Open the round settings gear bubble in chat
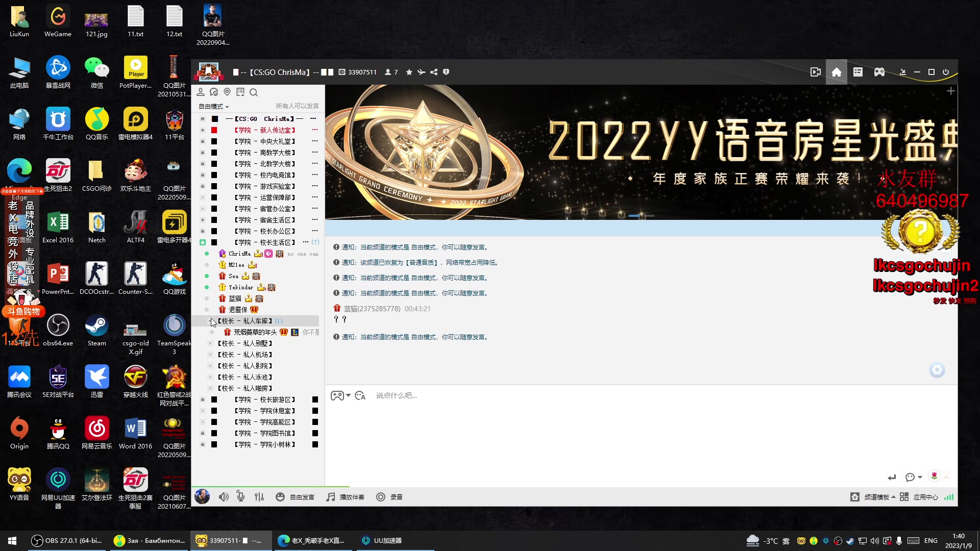 pos(937,370)
